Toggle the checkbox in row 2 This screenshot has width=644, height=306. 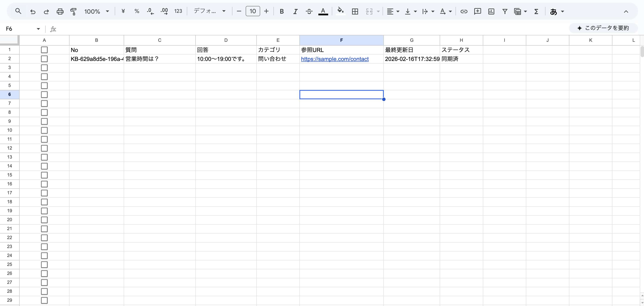(44, 59)
